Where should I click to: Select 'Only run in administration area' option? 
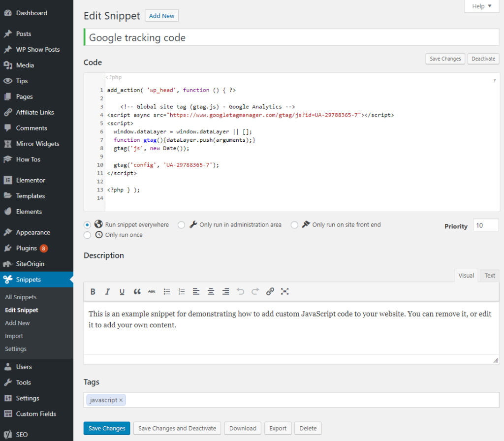(182, 225)
